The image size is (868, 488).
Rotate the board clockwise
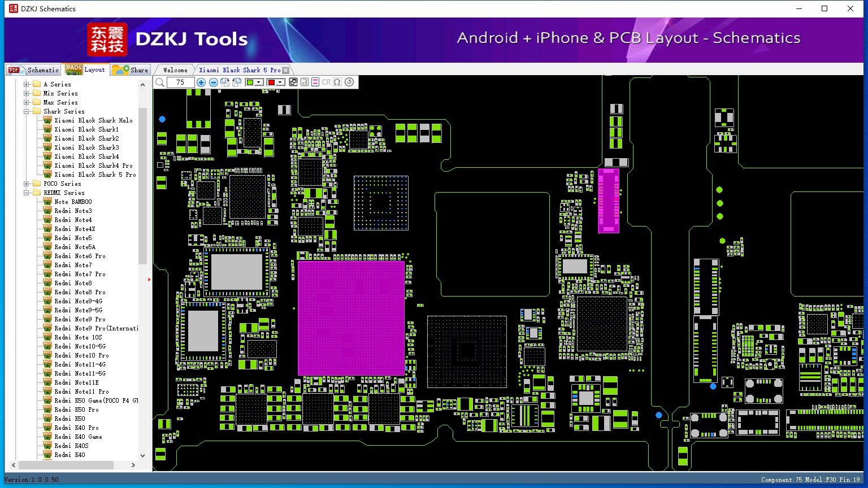225,82
